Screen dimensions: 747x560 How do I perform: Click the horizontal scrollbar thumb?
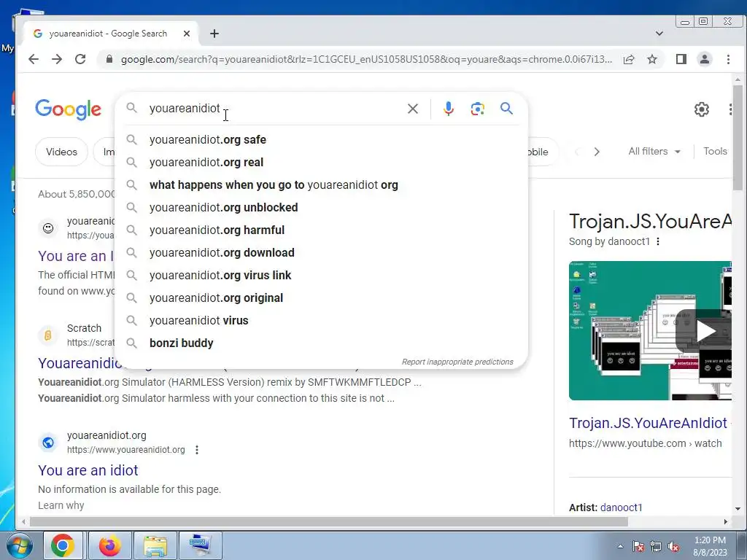329,522
